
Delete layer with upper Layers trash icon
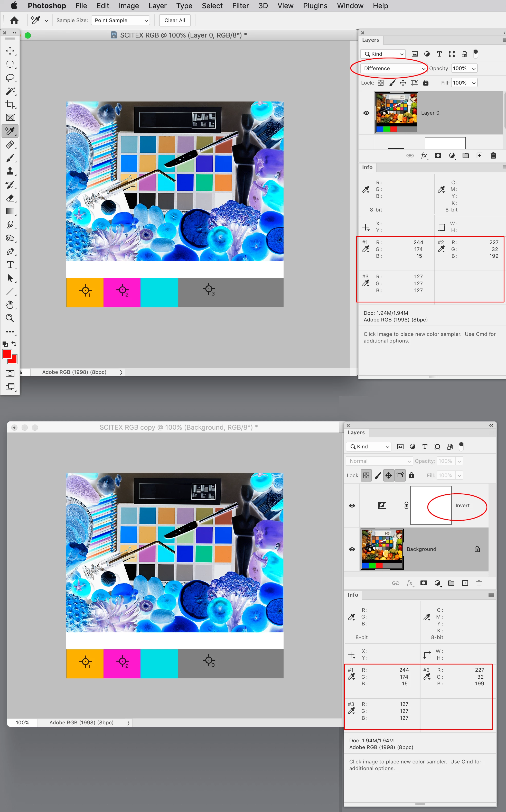tap(493, 155)
